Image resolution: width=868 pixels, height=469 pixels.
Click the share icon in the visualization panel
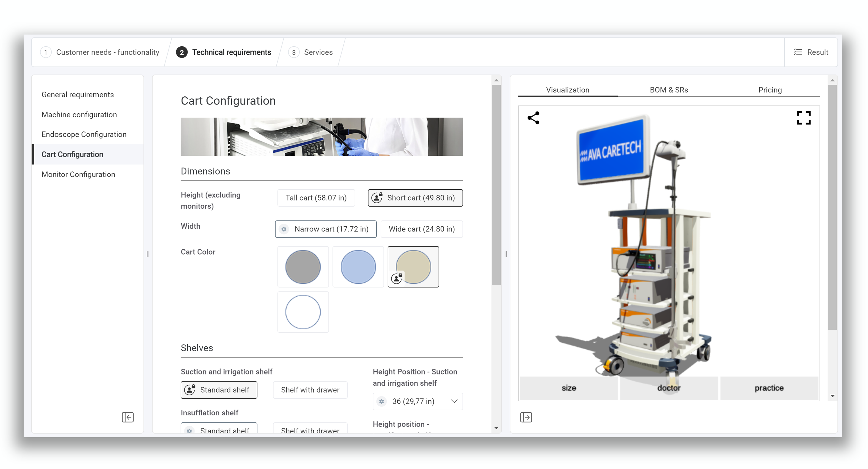534,118
